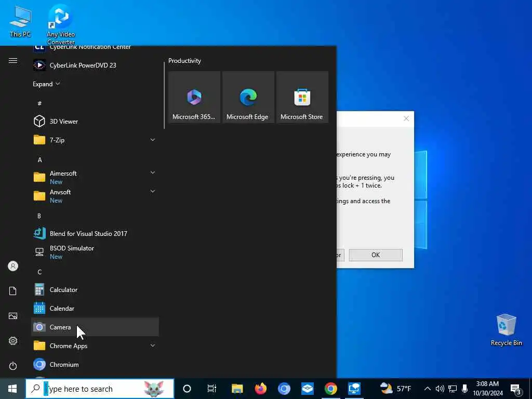Viewport: 532px width, 399px height.
Task: Open the remote desktop taskbar app icon
Action: tap(354, 389)
